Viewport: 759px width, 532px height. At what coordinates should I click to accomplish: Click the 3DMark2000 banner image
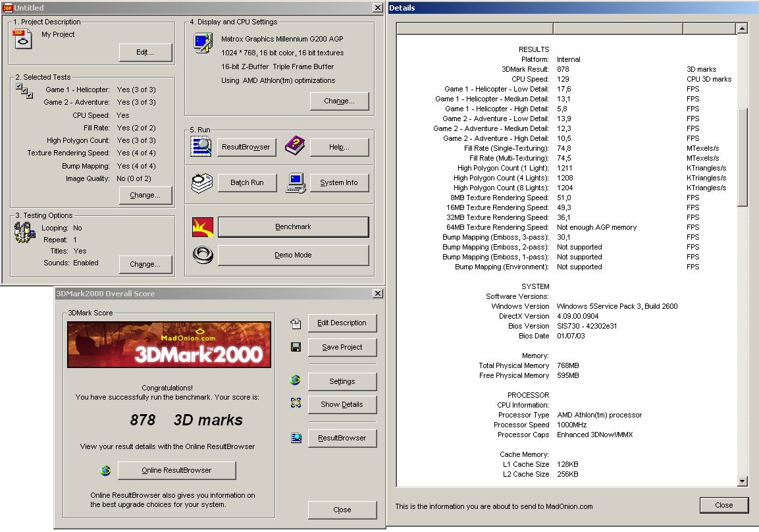[x=169, y=344]
